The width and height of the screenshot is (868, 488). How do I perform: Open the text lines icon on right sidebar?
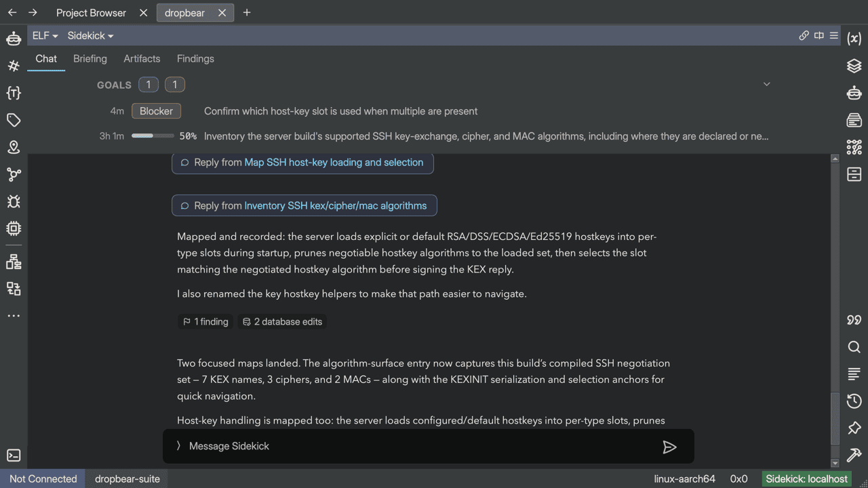(854, 374)
